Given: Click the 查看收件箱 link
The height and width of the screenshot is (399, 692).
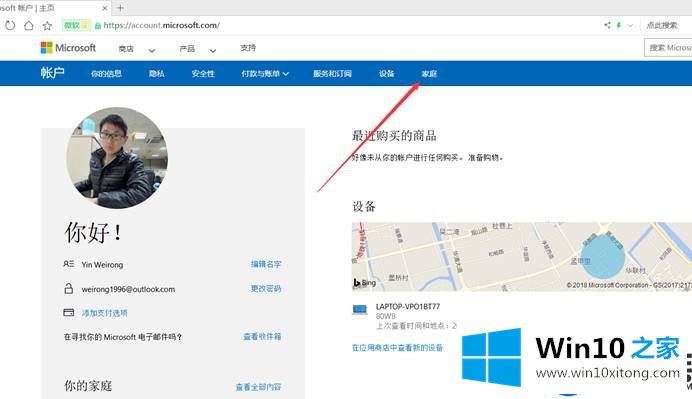Looking at the screenshot, I should point(262,336).
